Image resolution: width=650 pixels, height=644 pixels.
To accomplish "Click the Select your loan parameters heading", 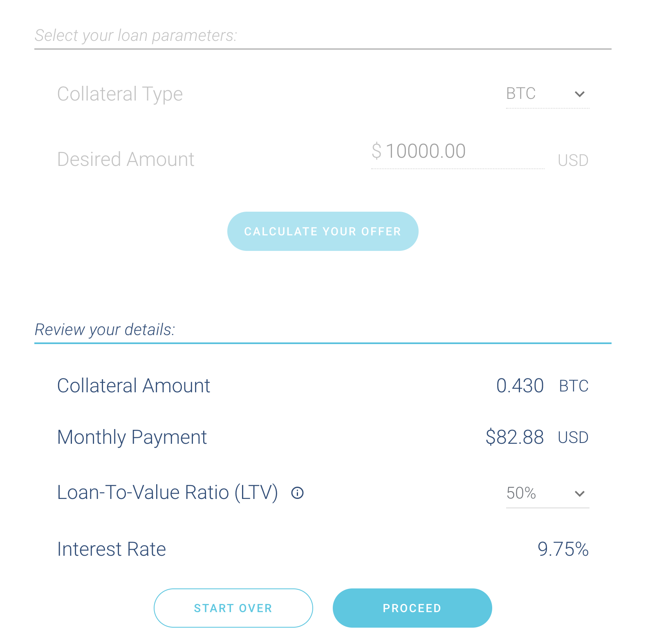I will click(x=136, y=36).
